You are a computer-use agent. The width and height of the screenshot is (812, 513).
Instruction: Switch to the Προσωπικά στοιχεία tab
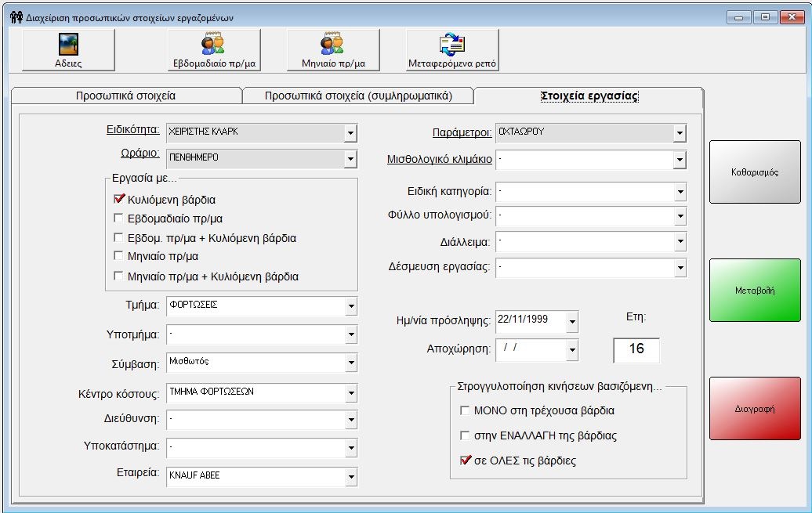pyautogui.click(x=125, y=96)
